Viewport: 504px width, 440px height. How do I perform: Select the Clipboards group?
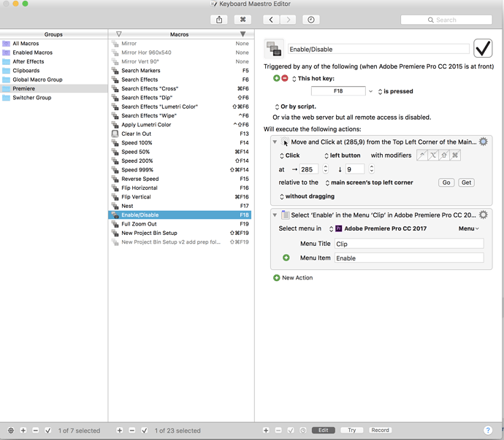(x=53, y=70)
